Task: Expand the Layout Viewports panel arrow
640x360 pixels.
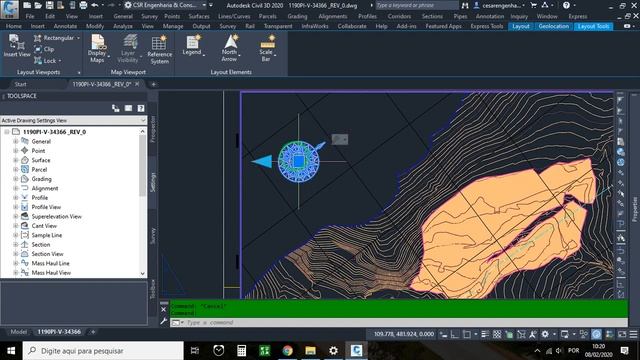Action: pos(79,72)
